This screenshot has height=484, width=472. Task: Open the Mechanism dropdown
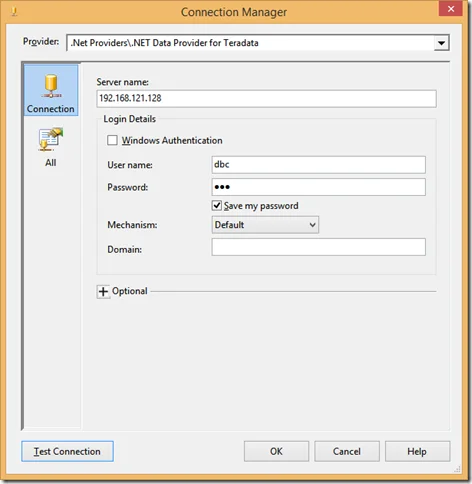265,225
